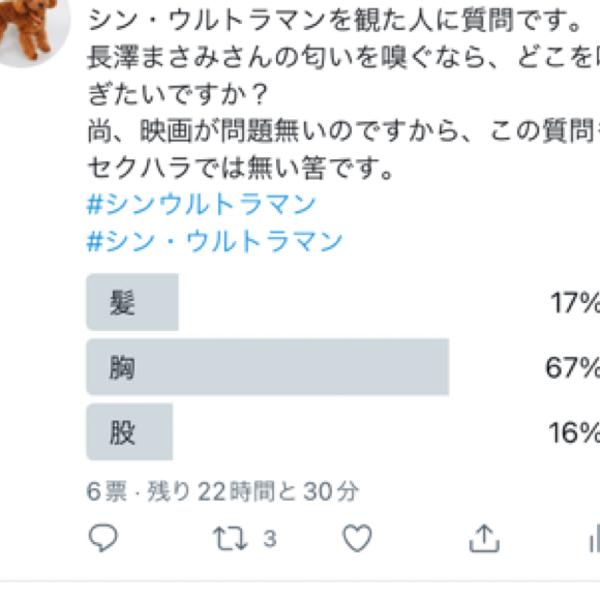Image resolution: width=600 pixels, height=600 pixels.
Task: Open hashtag #シンウルトラマン without the dot
Action: [201, 204]
